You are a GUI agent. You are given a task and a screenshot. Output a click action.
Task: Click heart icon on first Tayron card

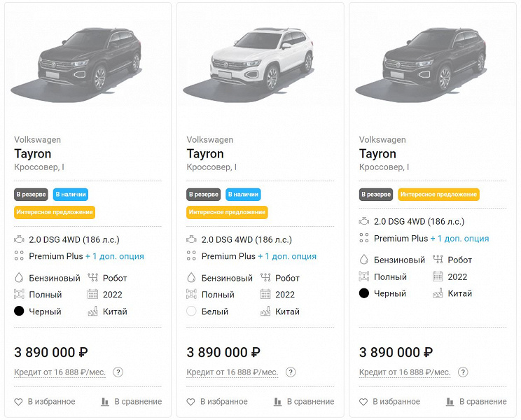(19, 402)
